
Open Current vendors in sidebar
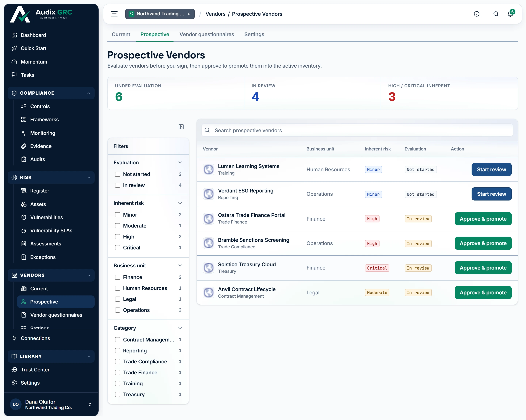[56, 289]
